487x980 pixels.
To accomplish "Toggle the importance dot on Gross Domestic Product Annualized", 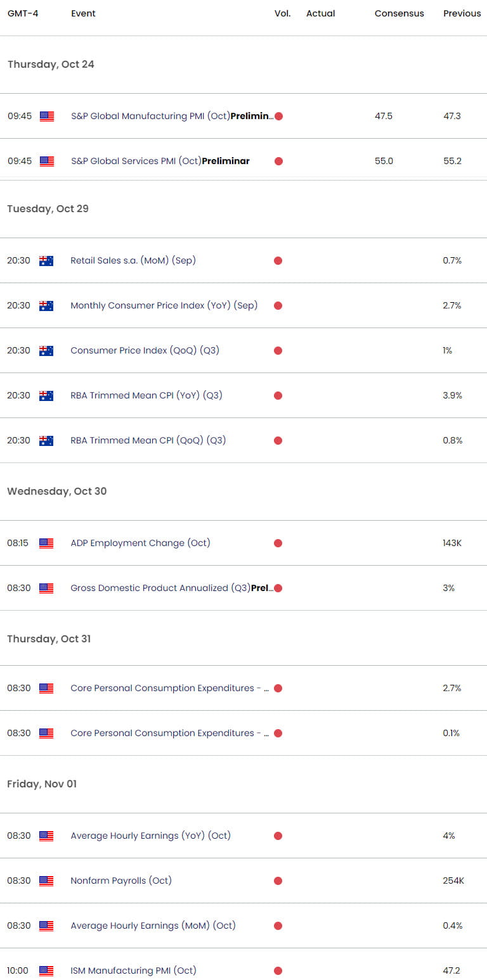I will pyautogui.click(x=278, y=588).
